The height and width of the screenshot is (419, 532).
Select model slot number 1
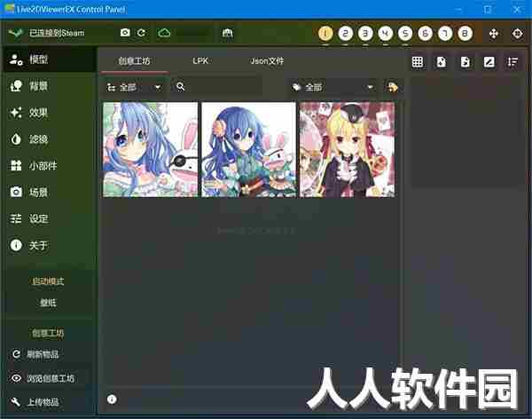325,34
